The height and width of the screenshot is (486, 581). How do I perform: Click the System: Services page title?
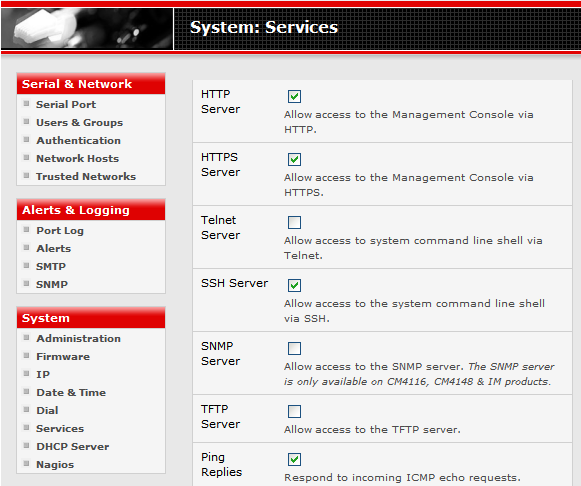(264, 27)
